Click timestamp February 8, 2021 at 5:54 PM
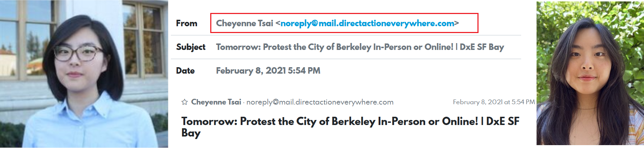Screen dimensions: 644x148 tap(494, 102)
